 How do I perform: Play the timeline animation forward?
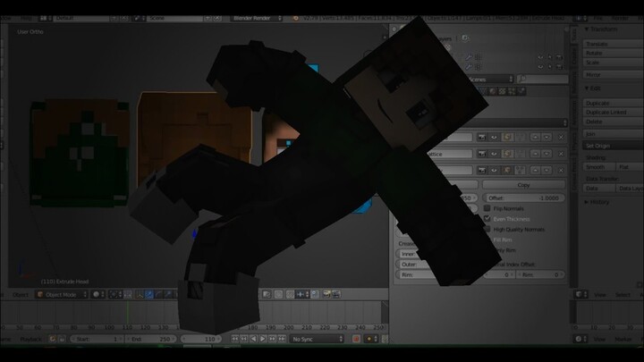(263, 339)
